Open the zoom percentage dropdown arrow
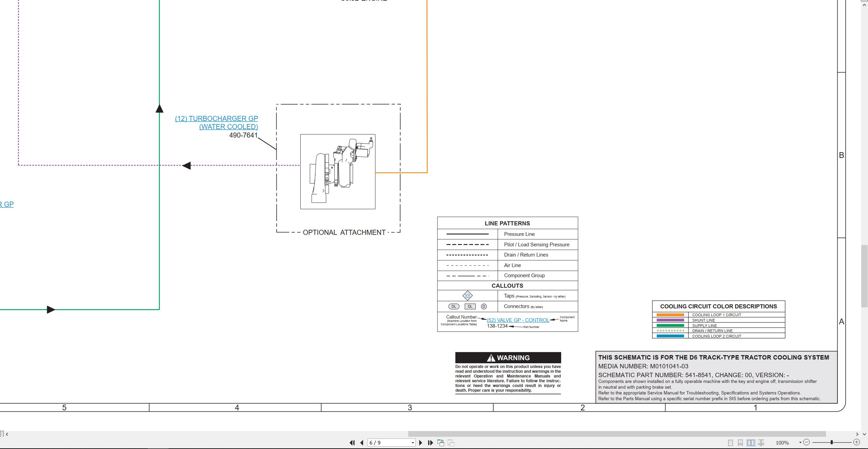868x449 pixels. pos(800,443)
